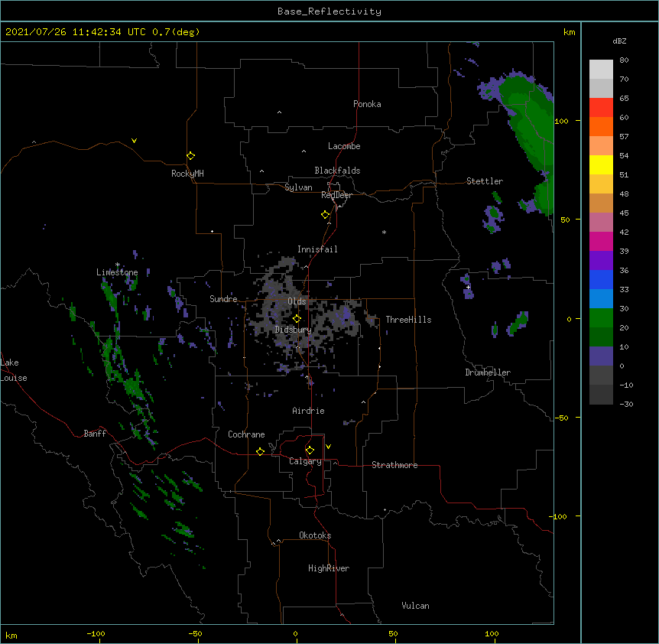Screen dimensions: 659x644
Task: Choose the light blue 33-30 dBZ legend band
Action: (601, 298)
